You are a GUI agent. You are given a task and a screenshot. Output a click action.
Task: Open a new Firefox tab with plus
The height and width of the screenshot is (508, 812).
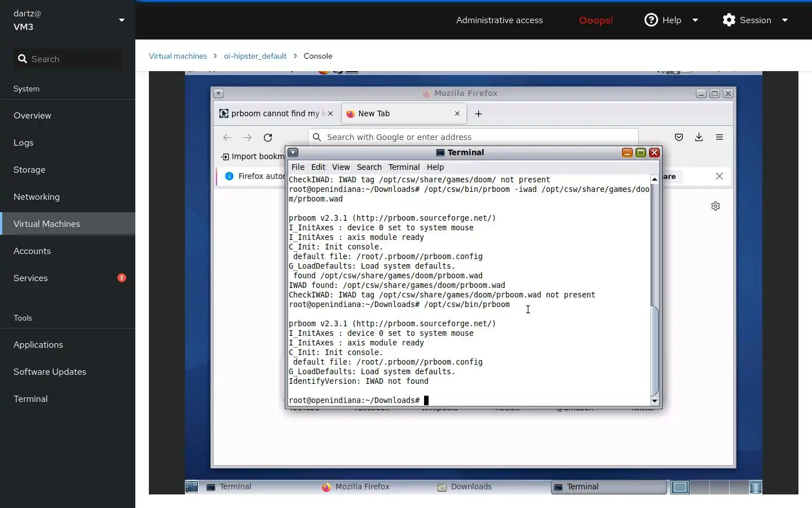click(x=479, y=113)
